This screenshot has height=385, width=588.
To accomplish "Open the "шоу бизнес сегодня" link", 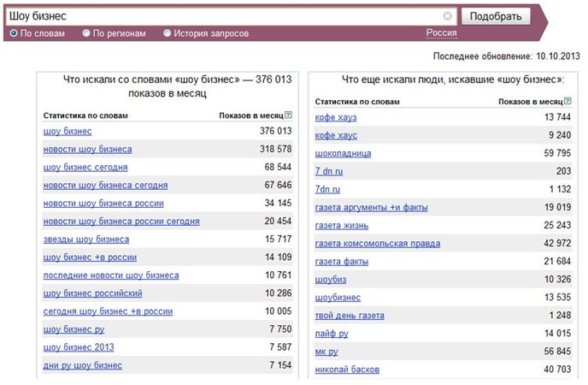I will 85,168.
